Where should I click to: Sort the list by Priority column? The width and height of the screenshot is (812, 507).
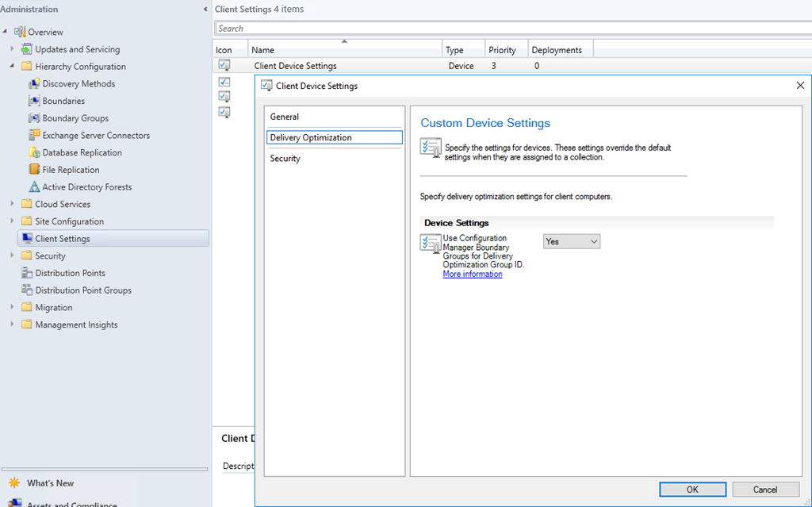coord(502,50)
